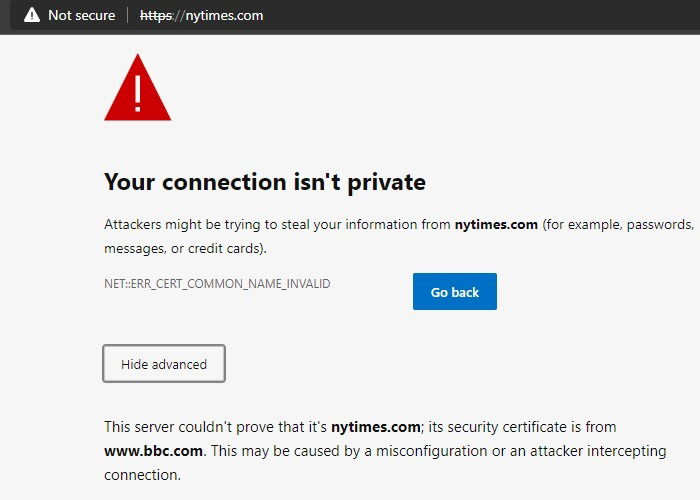
Task: Click the large red warning triangle
Action: coord(138,88)
